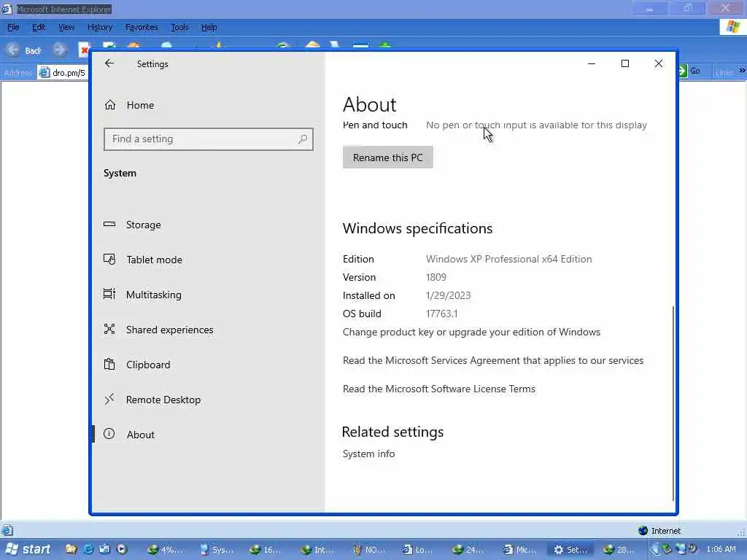Screen dimensions: 747x560
Task: Go back using the Settings back arrow
Action: pyautogui.click(x=109, y=63)
